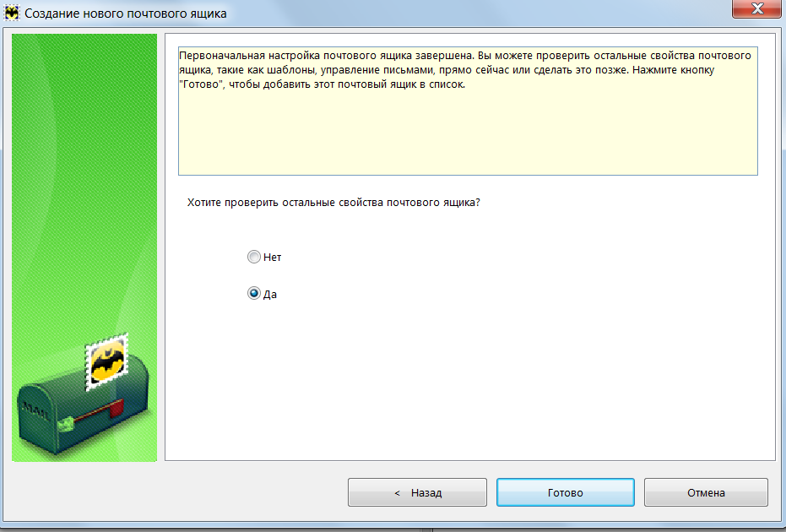
Task: Cancel mailbox creation with Отмена
Action: click(x=706, y=492)
